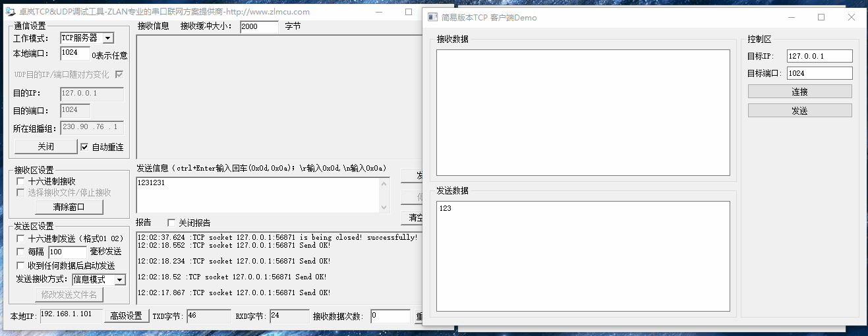Enable 十六进制接收 checkbox
The image size is (868, 336).
[21, 181]
